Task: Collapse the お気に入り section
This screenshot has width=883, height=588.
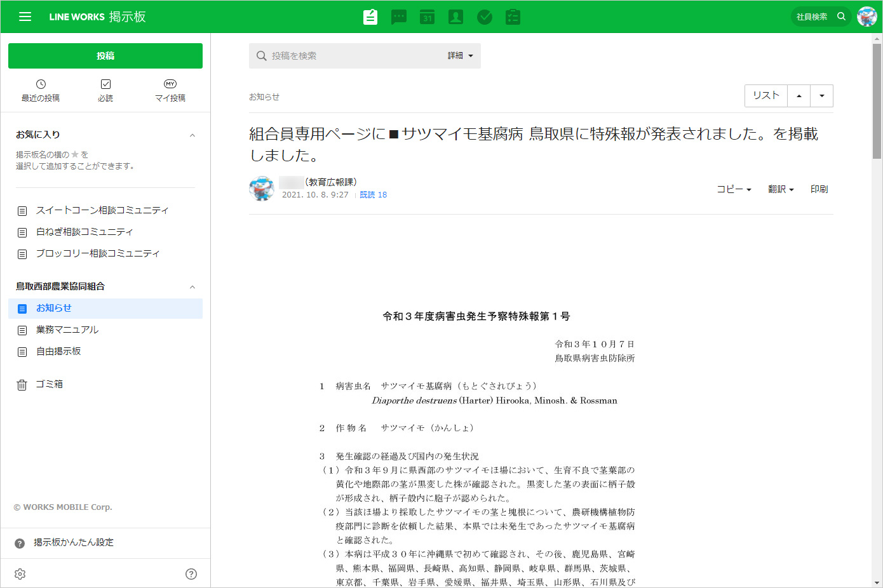Action: point(192,135)
